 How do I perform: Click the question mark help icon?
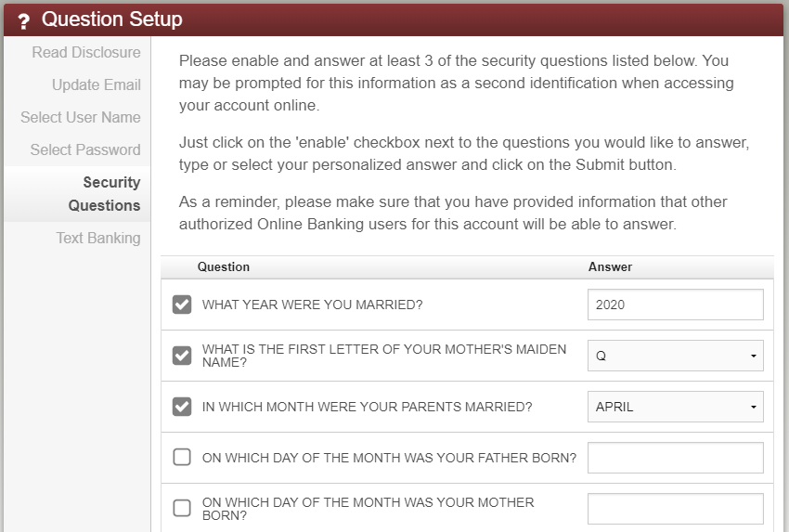(24, 20)
